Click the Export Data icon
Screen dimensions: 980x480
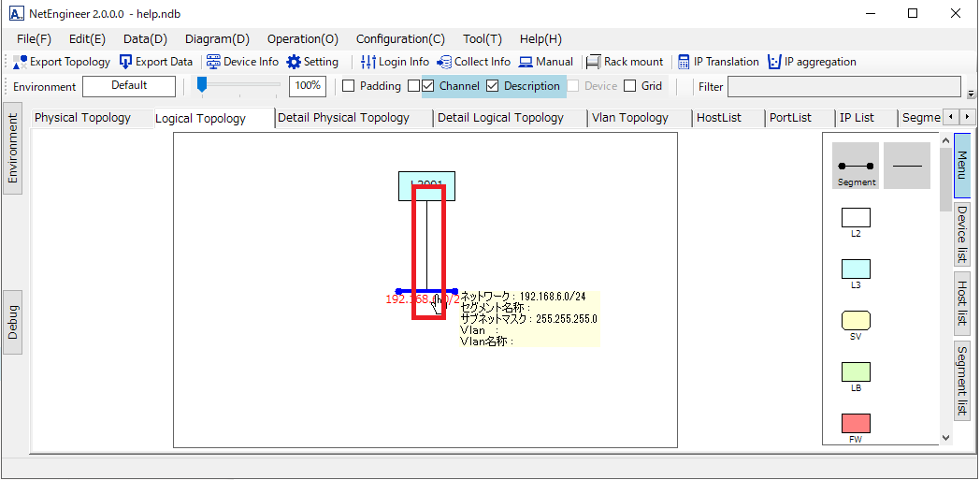click(x=126, y=62)
